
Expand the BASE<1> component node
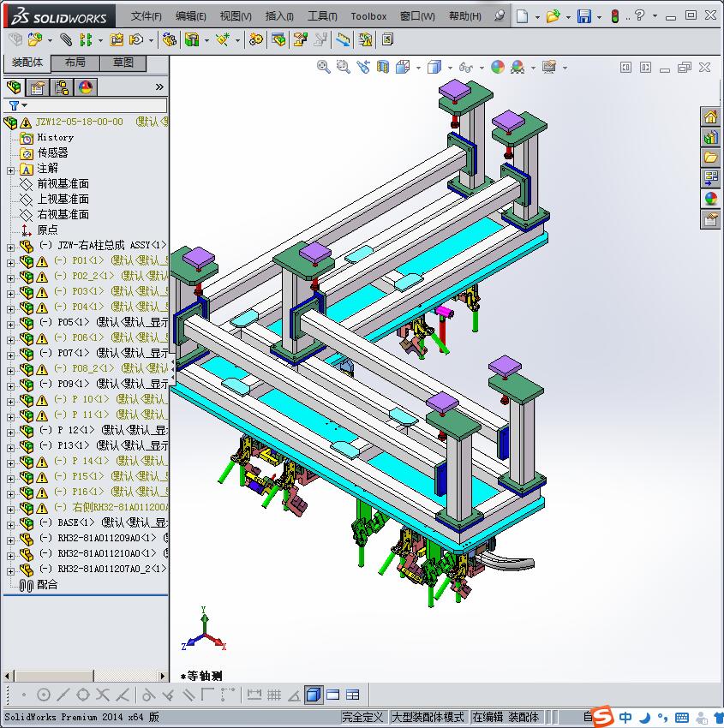click(10, 526)
